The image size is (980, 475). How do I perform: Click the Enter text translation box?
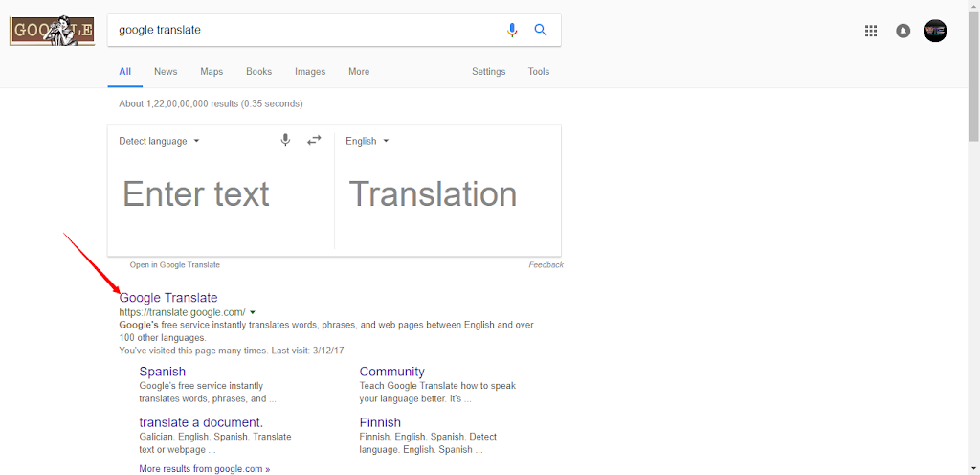220,194
